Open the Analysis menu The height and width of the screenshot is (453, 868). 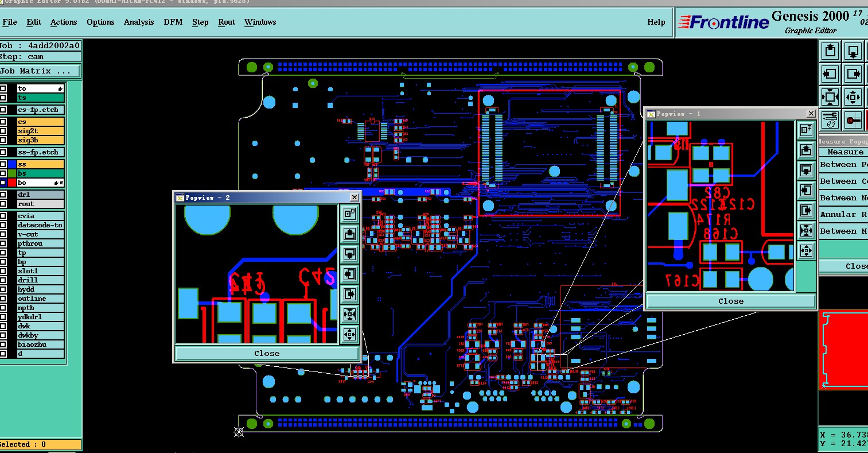point(139,22)
